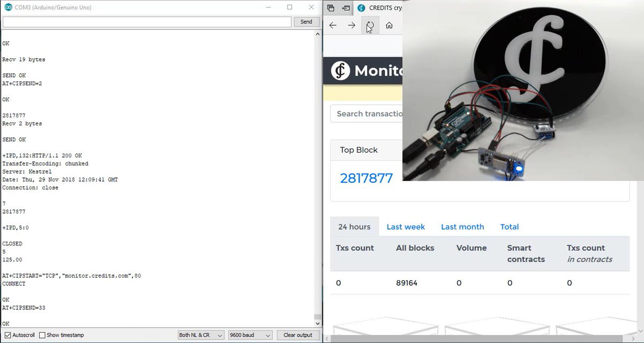
Task: Click the Monitor site title text
Action: (x=378, y=71)
